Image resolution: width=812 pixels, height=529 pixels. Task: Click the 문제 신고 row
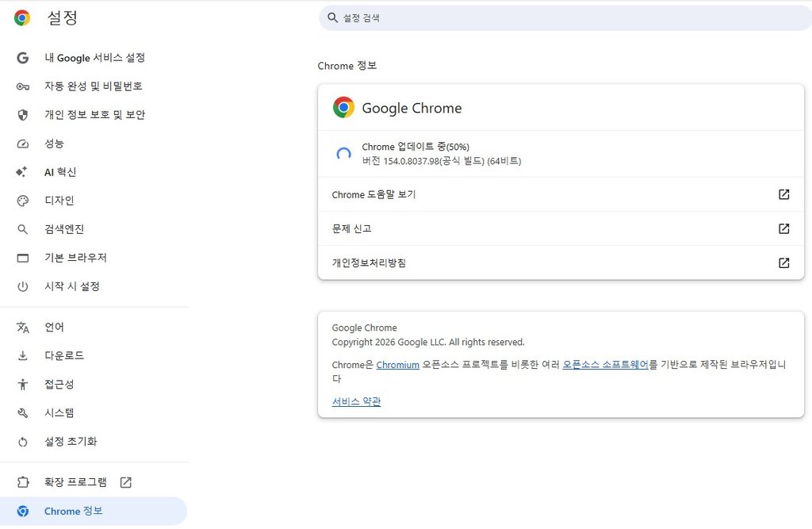[561, 228]
